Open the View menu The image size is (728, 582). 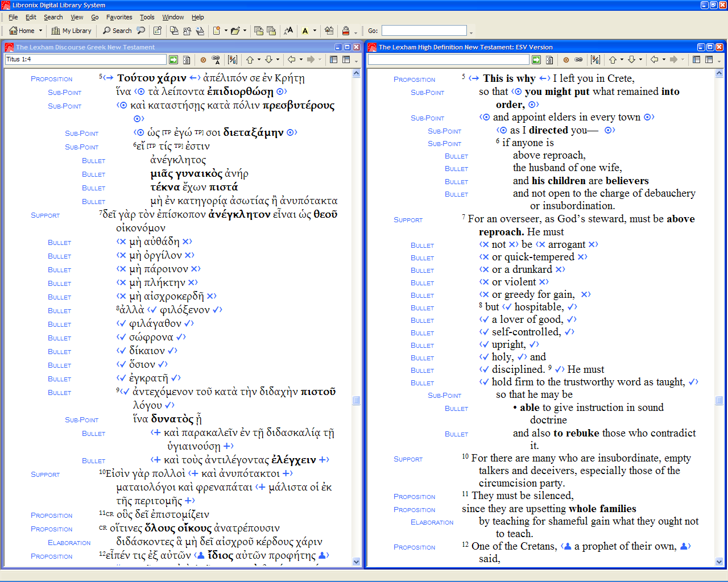coord(77,17)
